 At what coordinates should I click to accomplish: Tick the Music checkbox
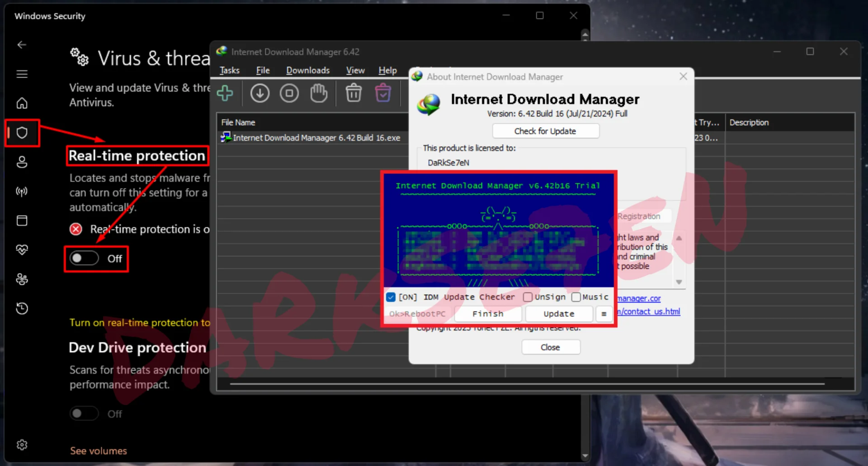(576, 297)
